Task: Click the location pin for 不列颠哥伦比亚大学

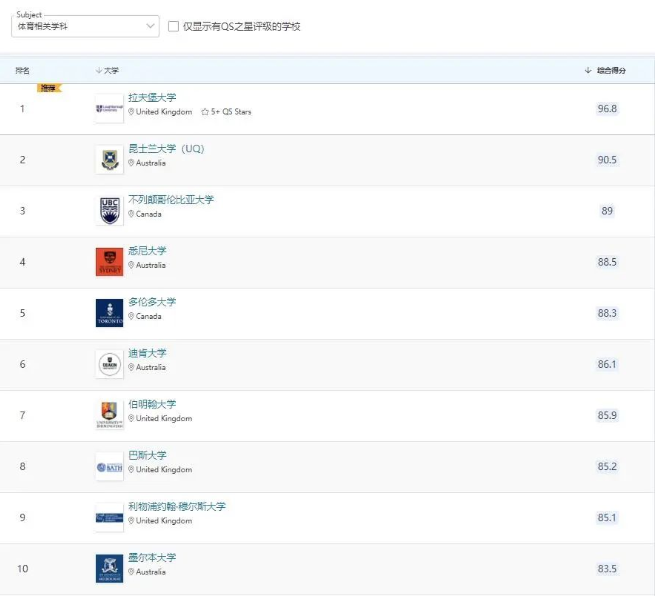Action: [131, 214]
